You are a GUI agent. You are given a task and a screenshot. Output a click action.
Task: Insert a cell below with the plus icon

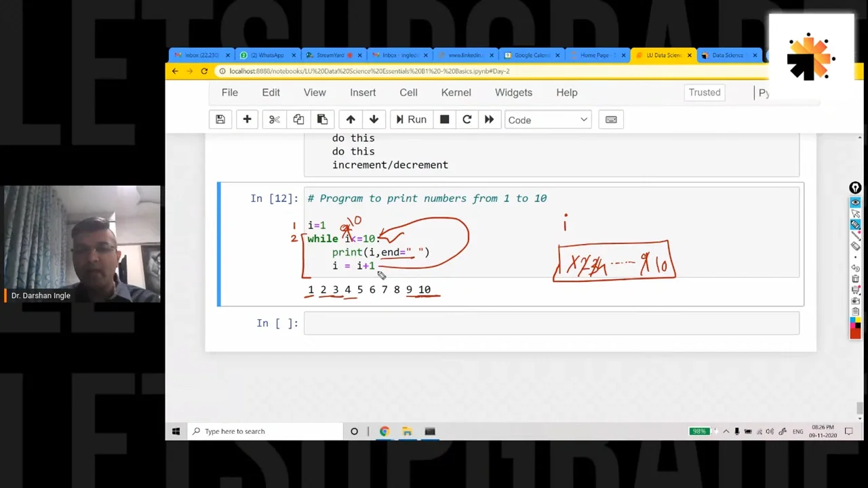click(x=247, y=120)
